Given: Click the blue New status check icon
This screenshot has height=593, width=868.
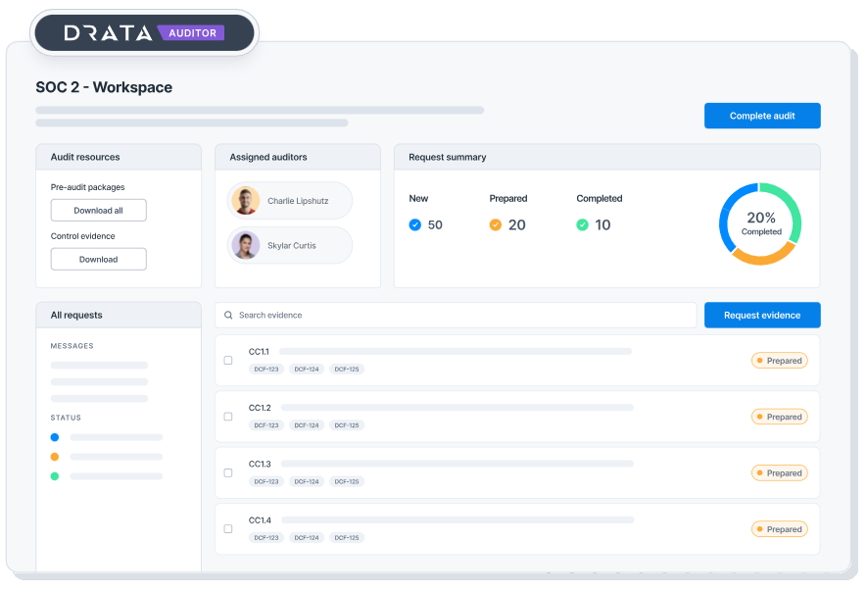Looking at the screenshot, I should click(414, 225).
